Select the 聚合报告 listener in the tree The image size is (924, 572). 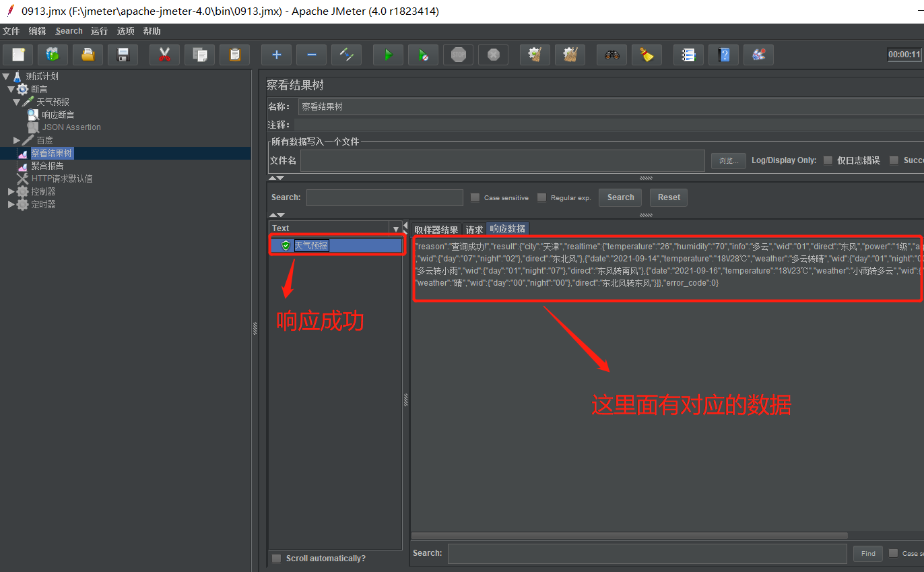pos(47,166)
